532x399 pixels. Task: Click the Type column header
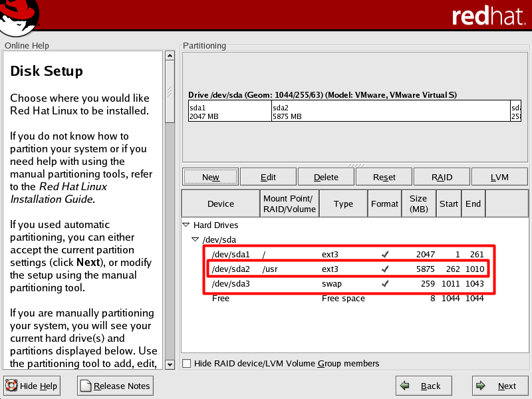(343, 203)
